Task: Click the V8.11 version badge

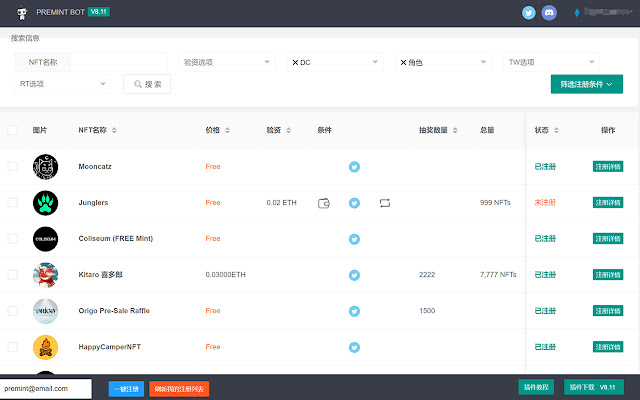Action: click(x=98, y=12)
